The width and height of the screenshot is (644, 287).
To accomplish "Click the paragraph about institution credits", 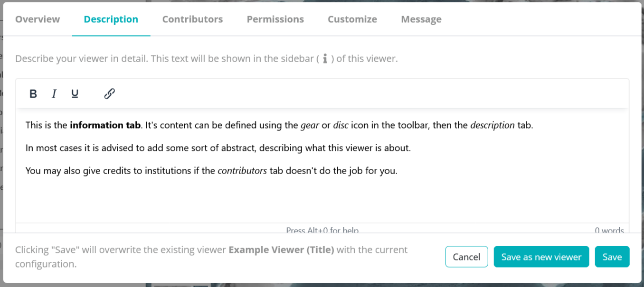I will (211, 171).
